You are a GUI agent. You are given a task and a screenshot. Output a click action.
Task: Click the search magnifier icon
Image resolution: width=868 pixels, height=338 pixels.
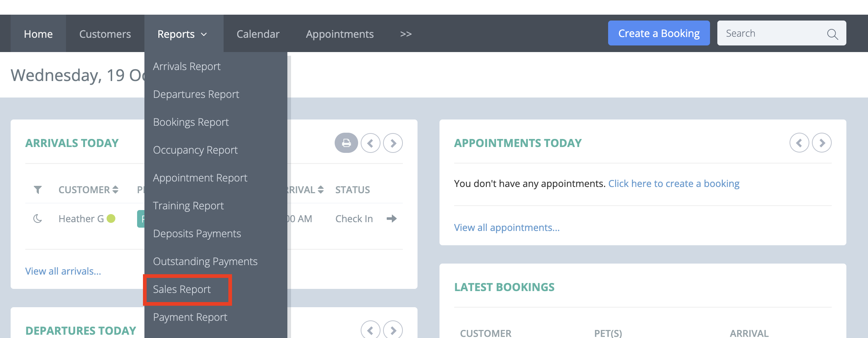pyautogui.click(x=832, y=34)
